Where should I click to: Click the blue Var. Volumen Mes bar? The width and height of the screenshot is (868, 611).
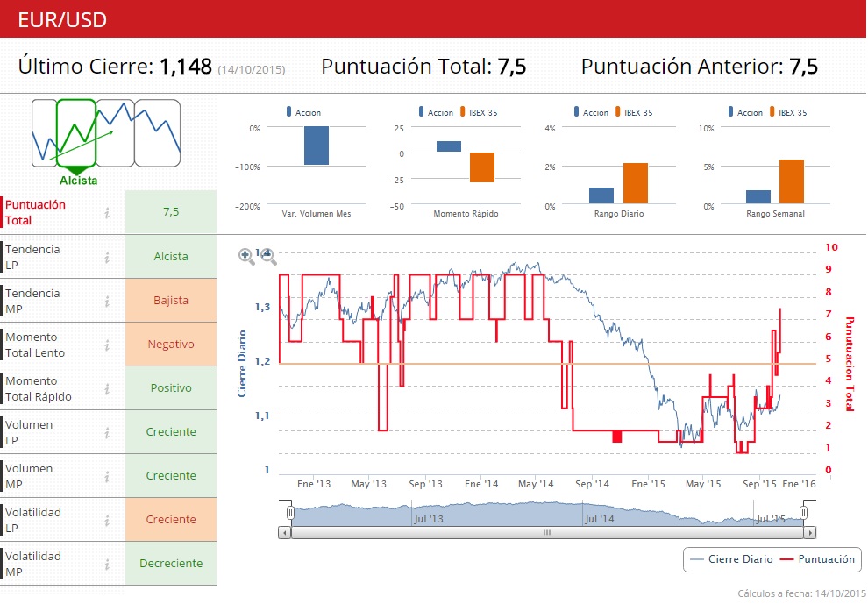[x=317, y=146]
